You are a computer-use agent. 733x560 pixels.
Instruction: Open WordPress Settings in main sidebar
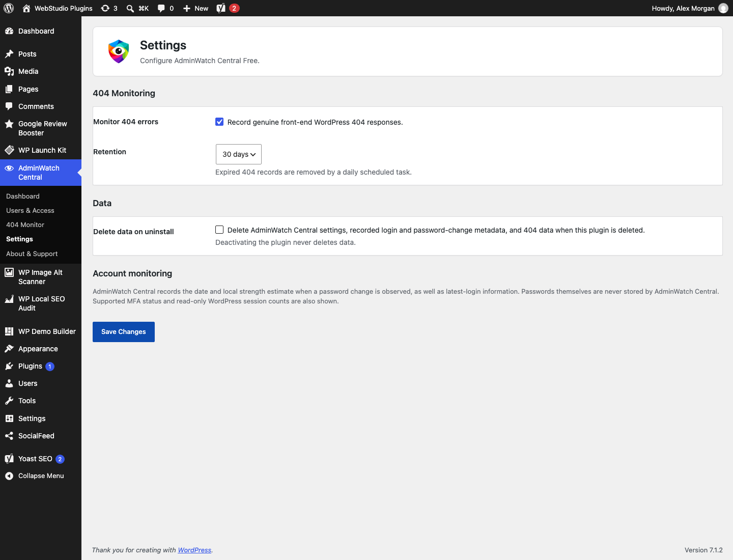click(41, 418)
